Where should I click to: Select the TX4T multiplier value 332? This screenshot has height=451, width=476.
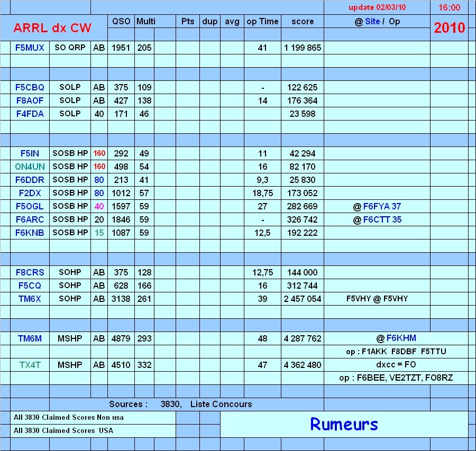pyautogui.click(x=144, y=365)
